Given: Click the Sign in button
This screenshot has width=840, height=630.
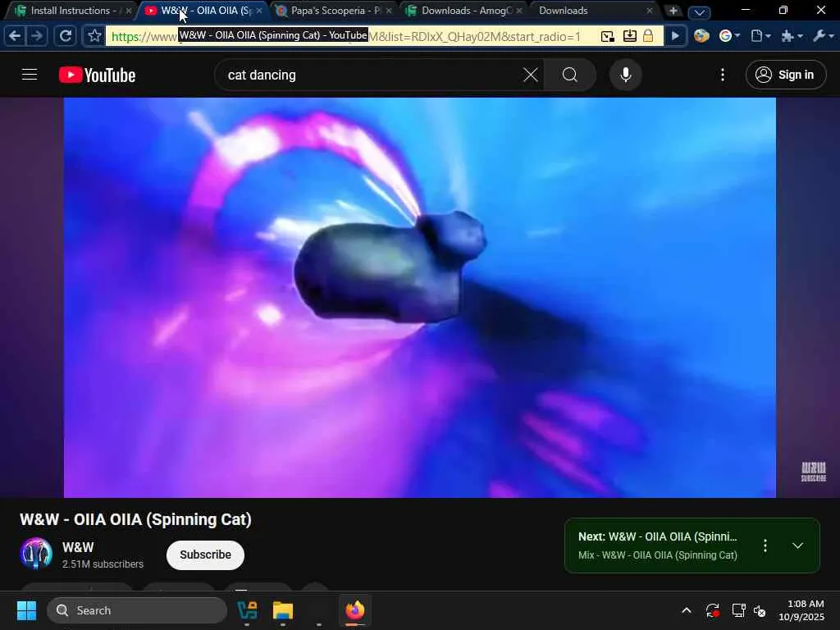Looking at the screenshot, I should click(x=785, y=75).
